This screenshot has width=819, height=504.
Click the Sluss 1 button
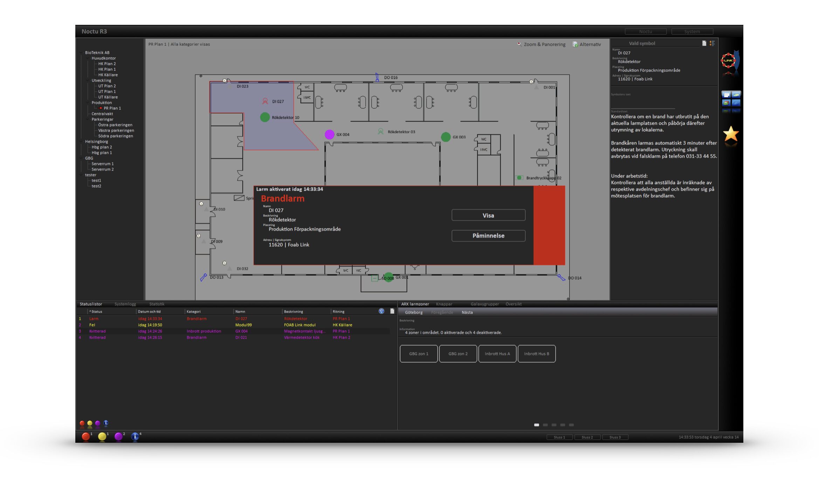[x=559, y=437]
